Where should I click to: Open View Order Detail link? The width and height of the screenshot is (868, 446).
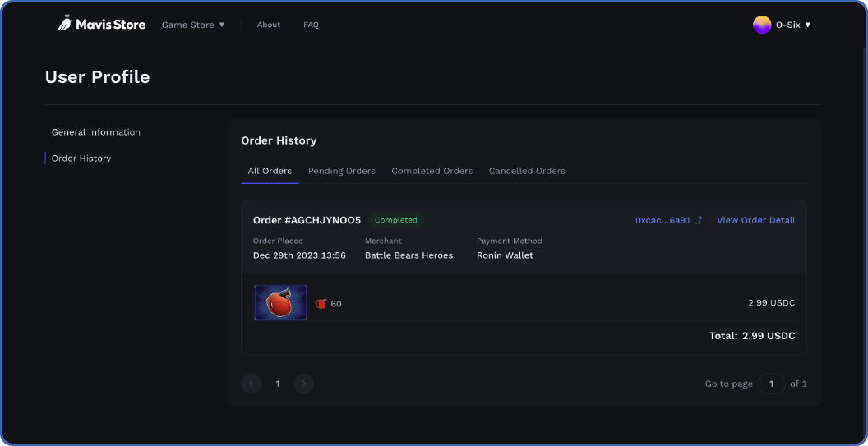click(x=755, y=220)
